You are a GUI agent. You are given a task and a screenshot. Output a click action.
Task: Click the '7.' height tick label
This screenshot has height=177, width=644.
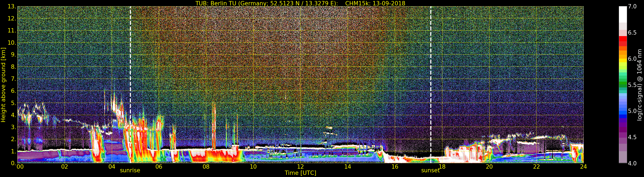click(x=14, y=79)
